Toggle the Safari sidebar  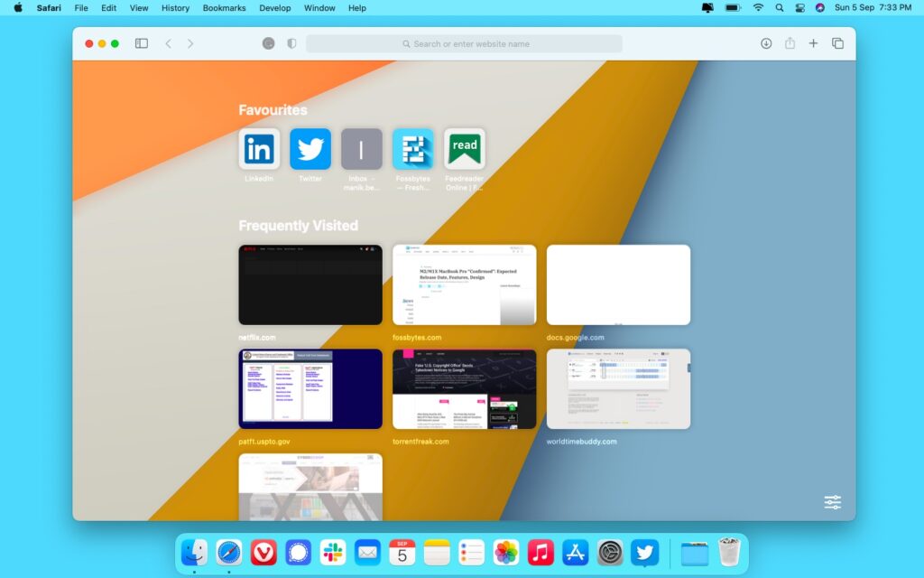click(141, 42)
